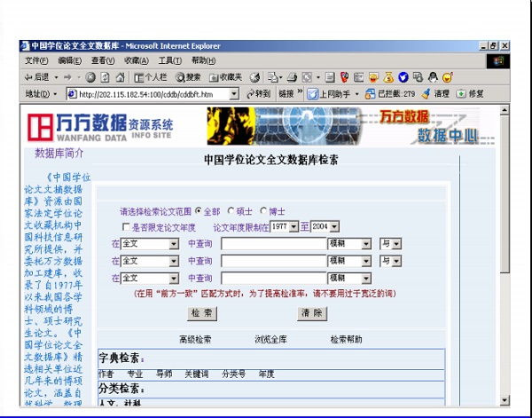
Task: Click the Back (后退) arrow button
Action: [36, 77]
